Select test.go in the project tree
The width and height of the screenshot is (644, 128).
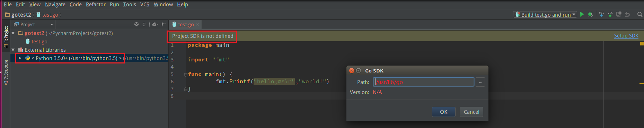(39, 42)
